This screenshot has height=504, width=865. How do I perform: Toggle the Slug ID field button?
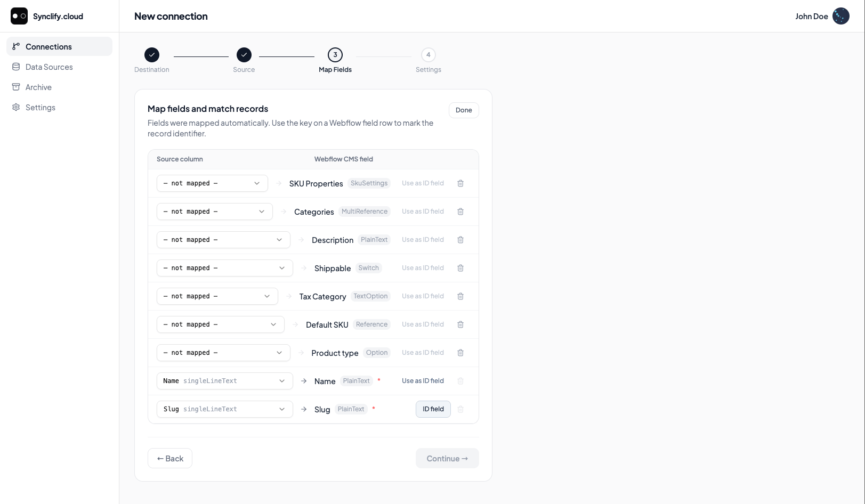433,409
